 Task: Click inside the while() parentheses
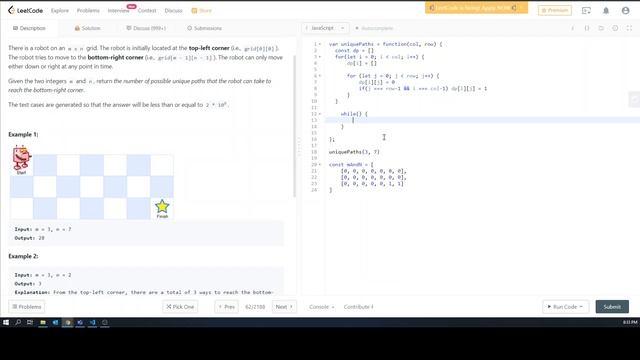coord(359,114)
